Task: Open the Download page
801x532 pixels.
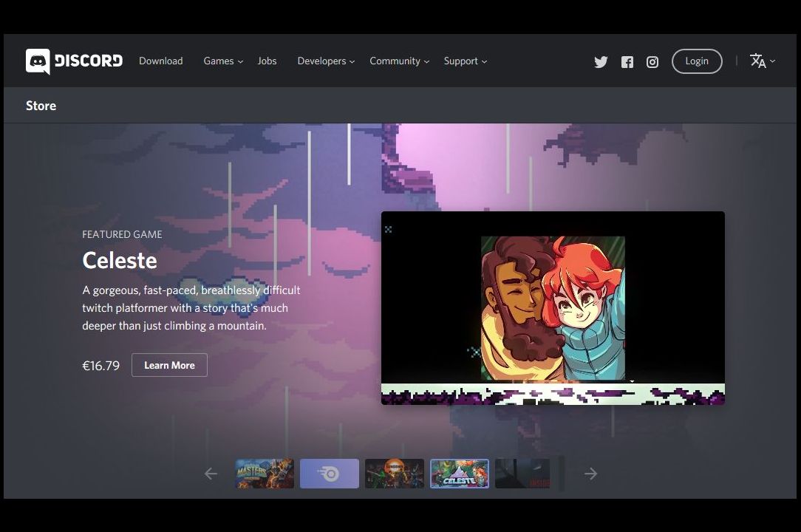Action: point(160,61)
